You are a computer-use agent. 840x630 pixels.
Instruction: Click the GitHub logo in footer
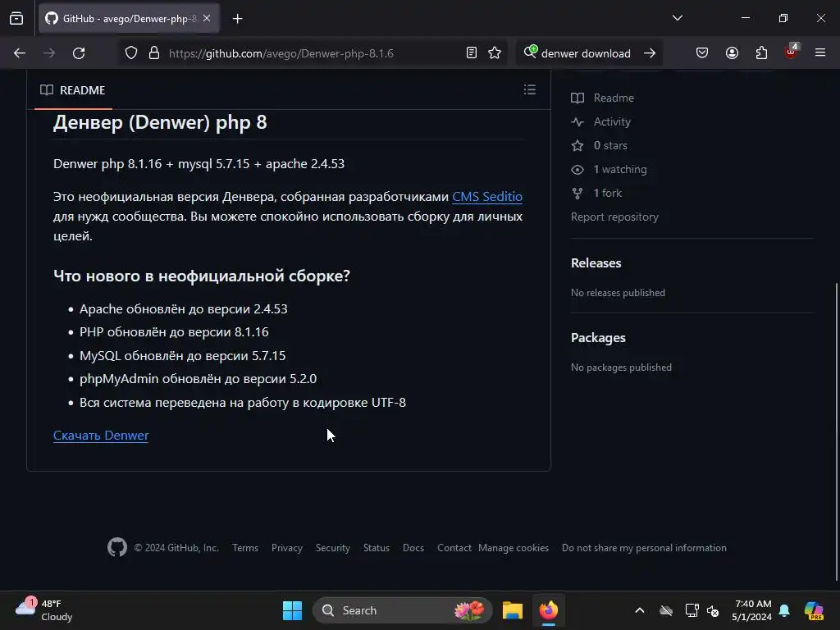click(x=116, y=547)
